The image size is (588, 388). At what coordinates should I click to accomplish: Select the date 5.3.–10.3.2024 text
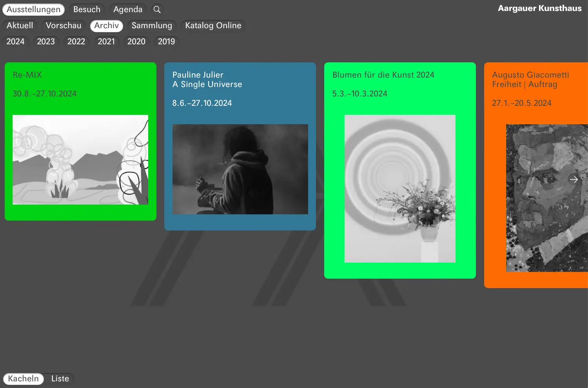[x=360, y=94]
